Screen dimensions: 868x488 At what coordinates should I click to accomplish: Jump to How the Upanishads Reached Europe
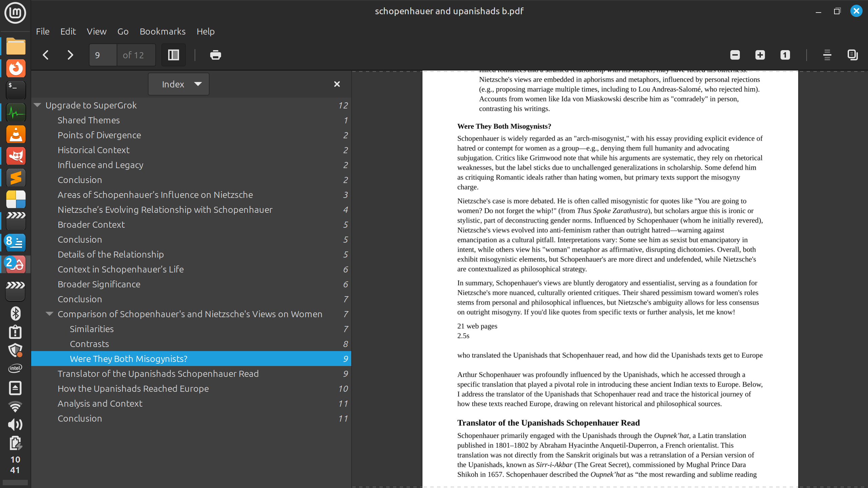point(133,389)
